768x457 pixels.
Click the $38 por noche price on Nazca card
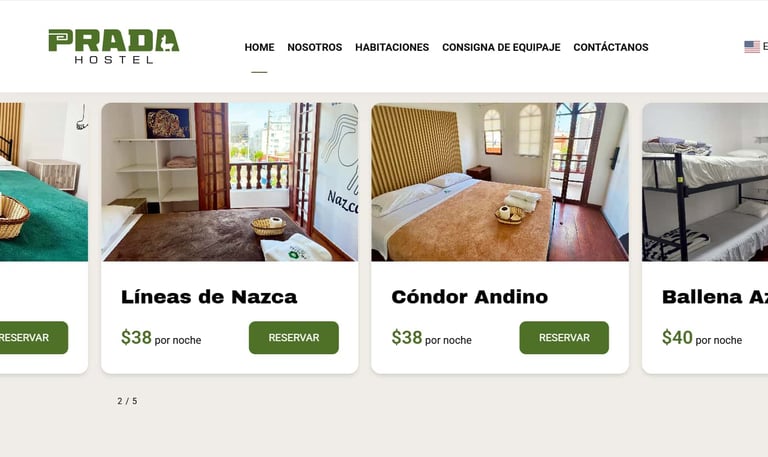pyautogui.click(x=161, y=338)
